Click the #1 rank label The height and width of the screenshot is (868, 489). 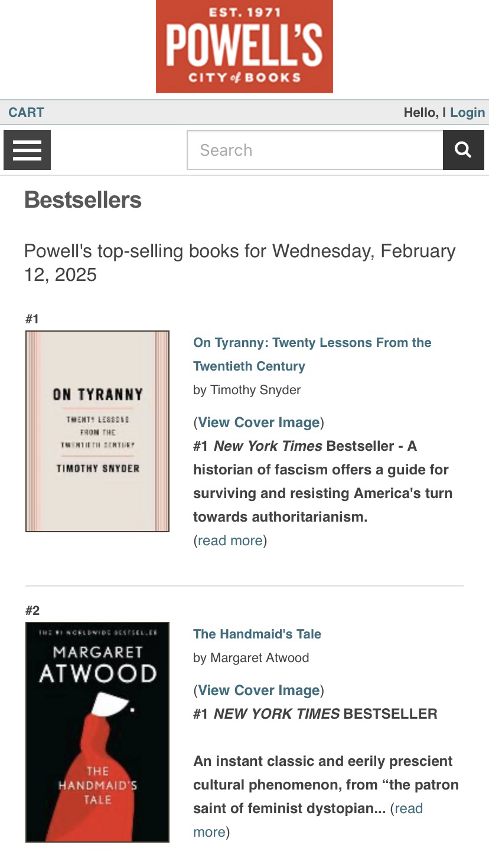pyautogui.click(x=32, y=319)
